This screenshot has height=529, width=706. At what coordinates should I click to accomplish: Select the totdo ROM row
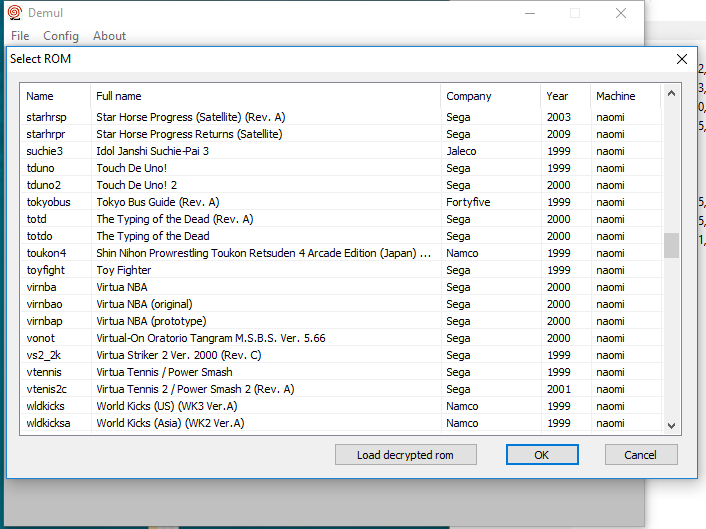[x=341, y=236]
